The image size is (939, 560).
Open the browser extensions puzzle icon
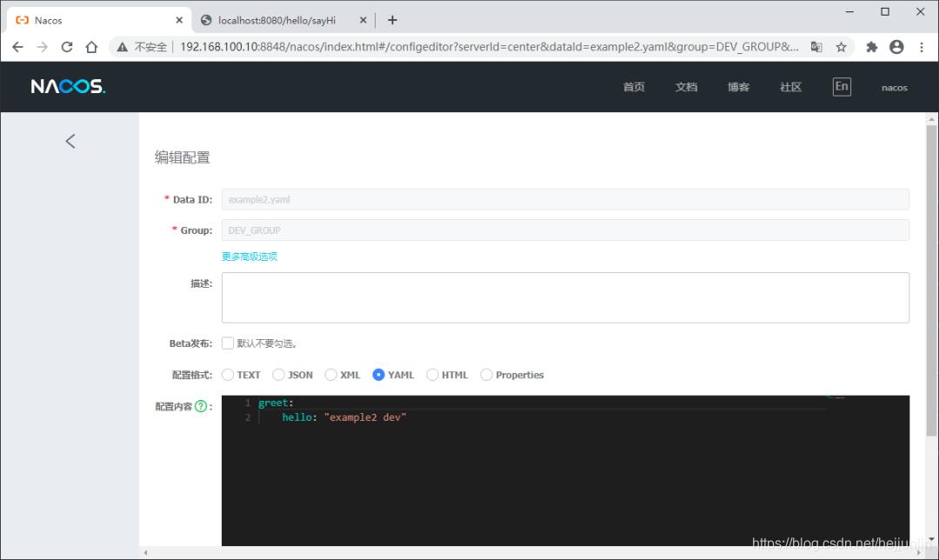click(x=871, y=47)
